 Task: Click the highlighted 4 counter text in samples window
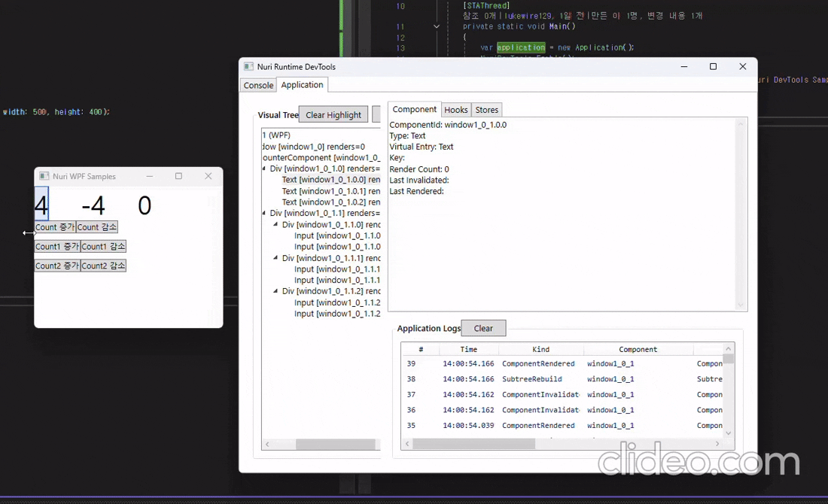pyautogui.click(x=41, y=205)
